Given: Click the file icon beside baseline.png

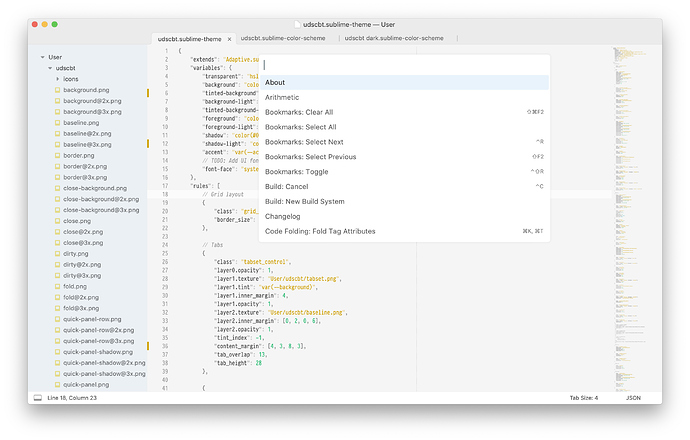Looking at the screenshot, I should [57, 123].
